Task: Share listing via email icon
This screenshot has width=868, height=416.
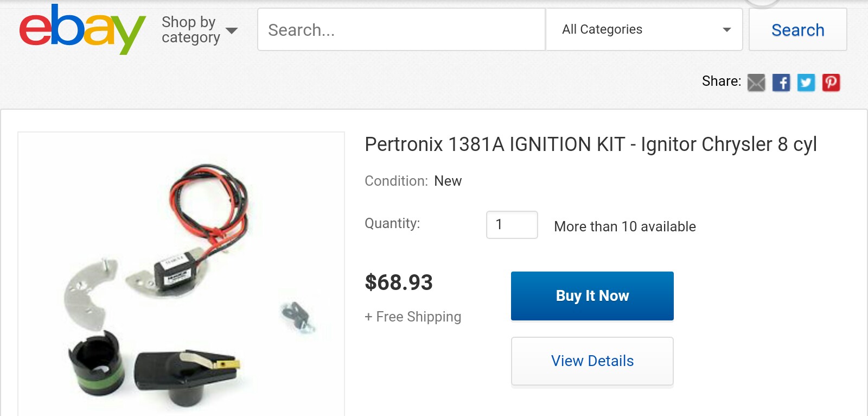Action: [756, 83]
